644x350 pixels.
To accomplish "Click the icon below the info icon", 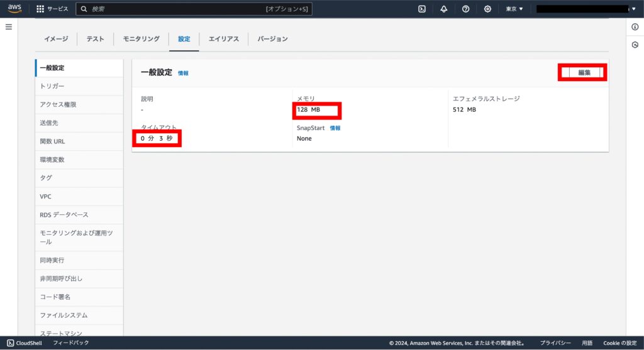I will coord(635,45).
